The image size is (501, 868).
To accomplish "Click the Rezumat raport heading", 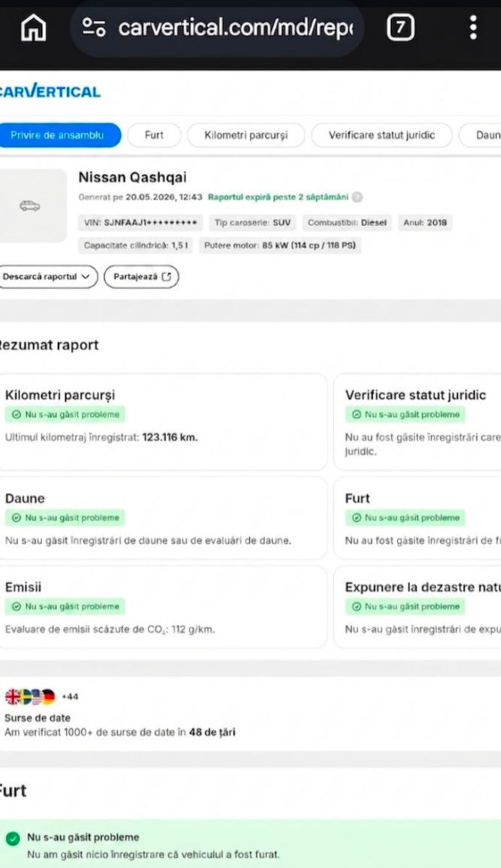I will tap(48, 345).
